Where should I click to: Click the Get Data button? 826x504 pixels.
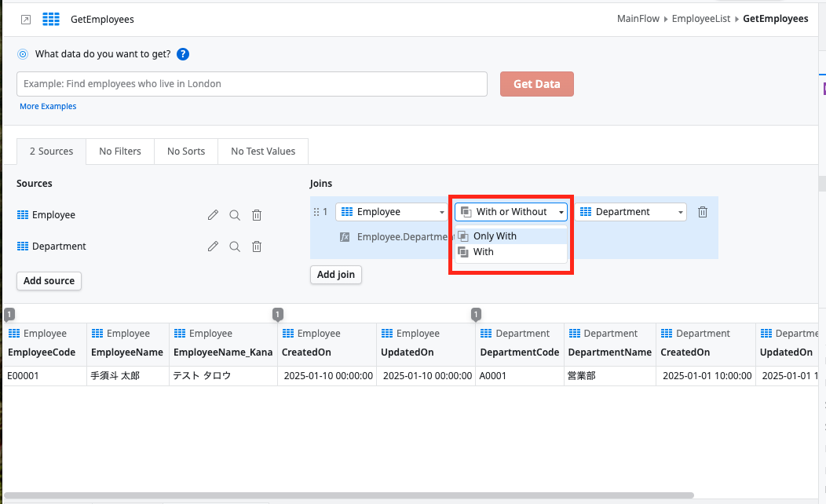point(536,83)
